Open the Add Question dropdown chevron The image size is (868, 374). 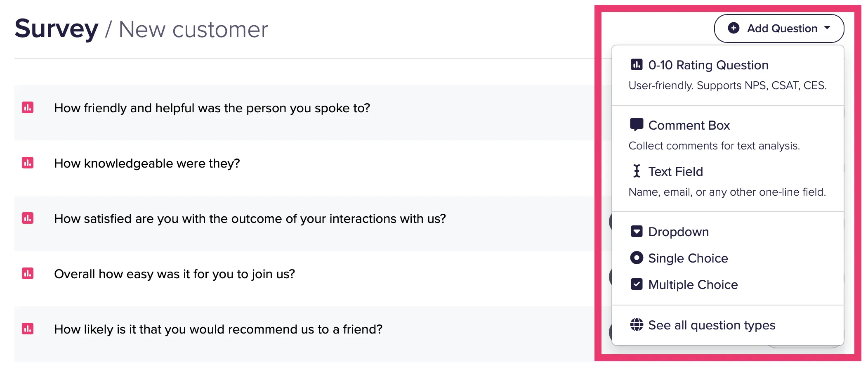pyautogui.click(x=827, y=28)
